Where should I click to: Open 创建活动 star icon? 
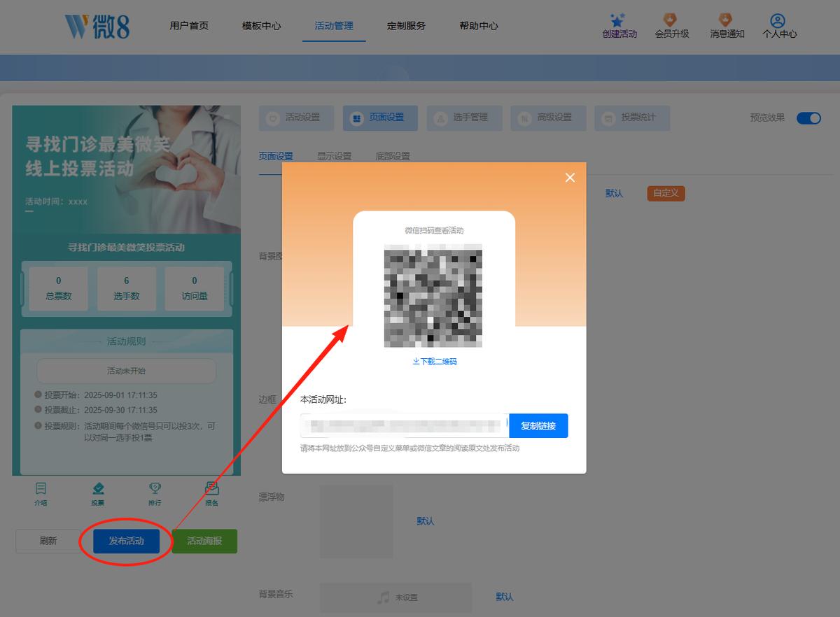tap(619, 20)
